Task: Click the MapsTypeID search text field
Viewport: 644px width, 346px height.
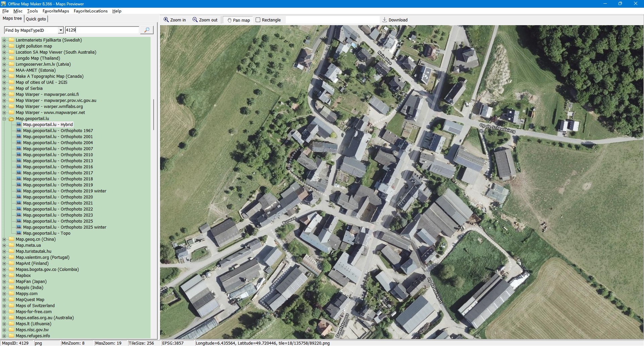Action: point(102,30)
